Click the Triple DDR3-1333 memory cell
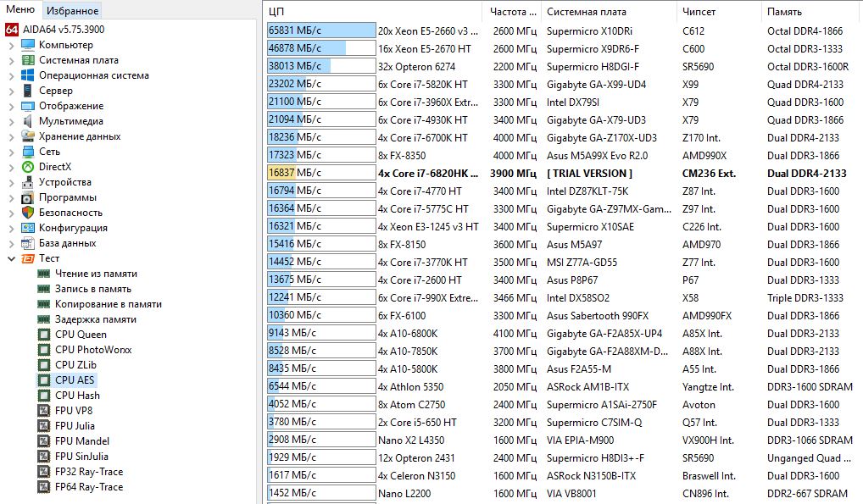This screenshot has width=863, height=504. (x=805, y=297)
